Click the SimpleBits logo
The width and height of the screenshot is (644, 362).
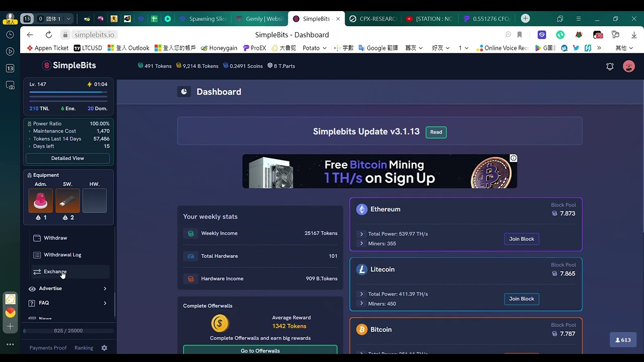coord(69,65)
